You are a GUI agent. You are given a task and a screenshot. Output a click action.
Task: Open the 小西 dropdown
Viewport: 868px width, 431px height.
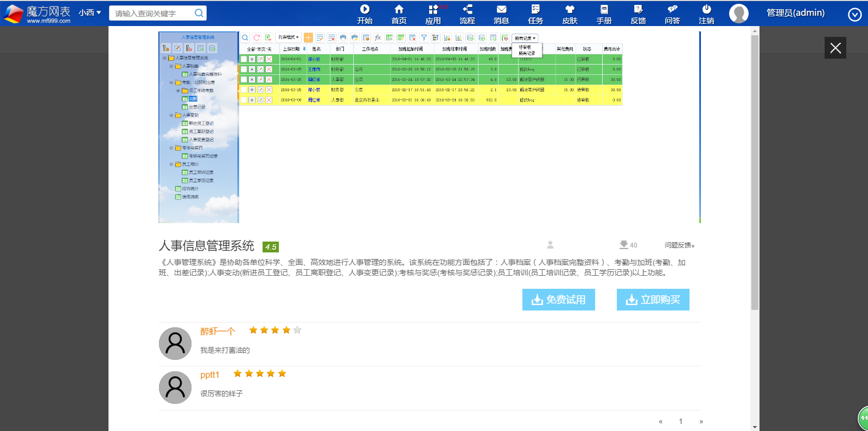(x=90, y=12)
